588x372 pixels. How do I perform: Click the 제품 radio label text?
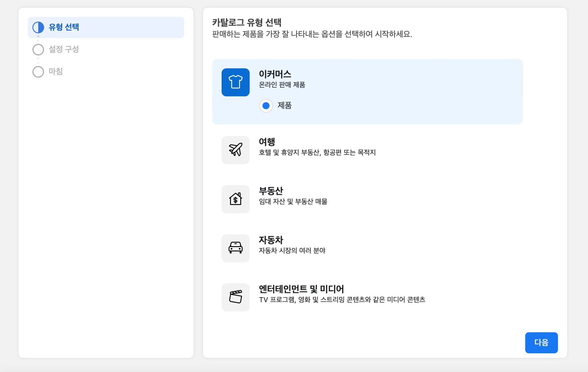(x=284, y=105)
